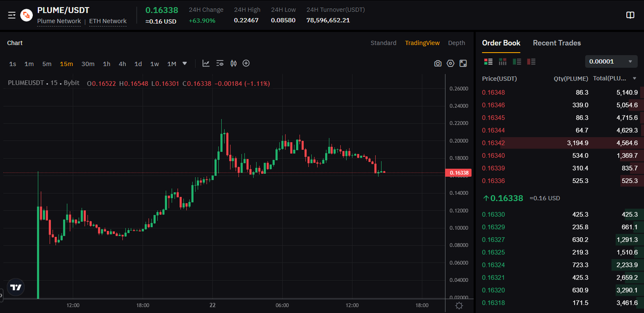Click the 0.16340 ask price

click(493, 156)
